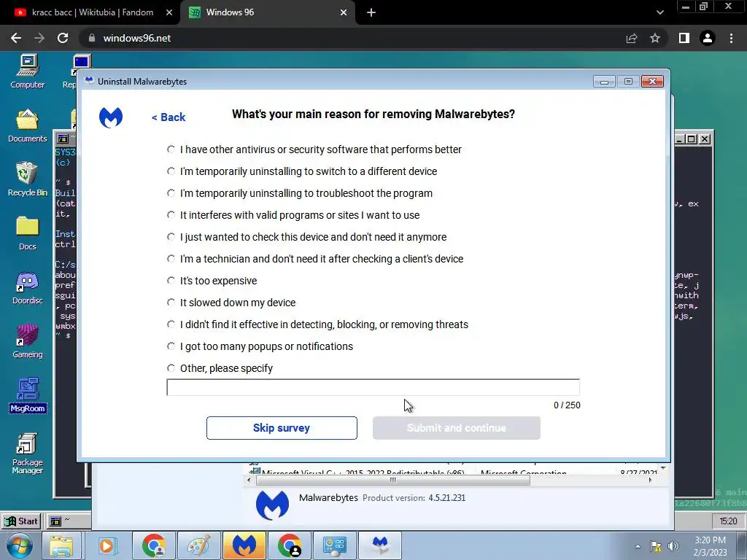Reload the windows96.net page
This screenshot has height=560, width=747.
(x=63, y=38)
